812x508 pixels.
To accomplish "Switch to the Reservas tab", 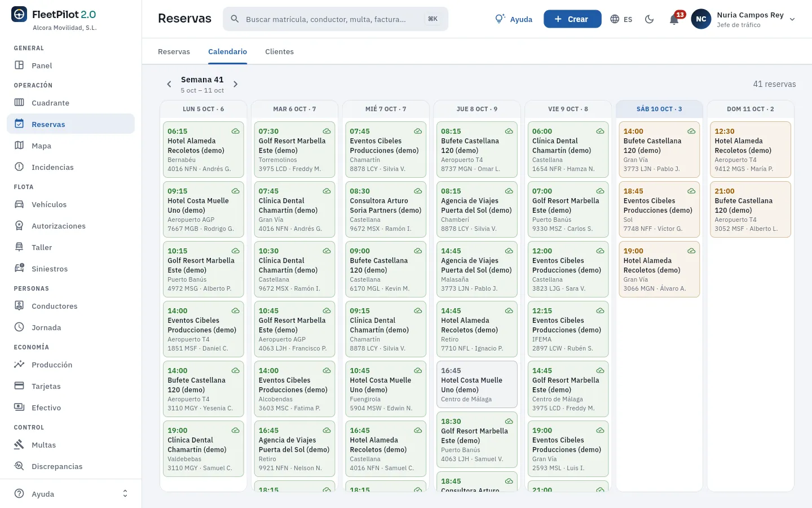I will [x=174, y=51].
